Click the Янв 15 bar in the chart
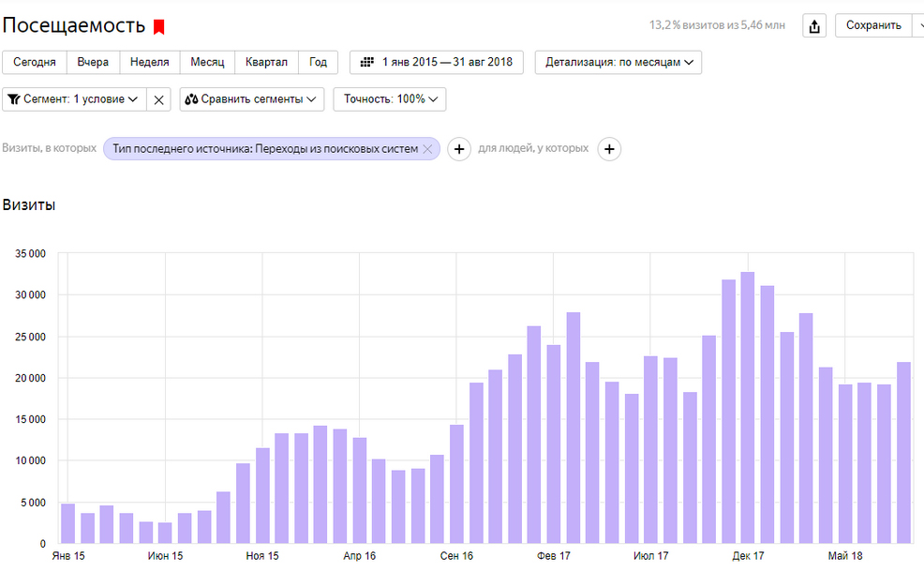This screenshot has height=572, width=924. pyautogui.click(x=67, y=523)
